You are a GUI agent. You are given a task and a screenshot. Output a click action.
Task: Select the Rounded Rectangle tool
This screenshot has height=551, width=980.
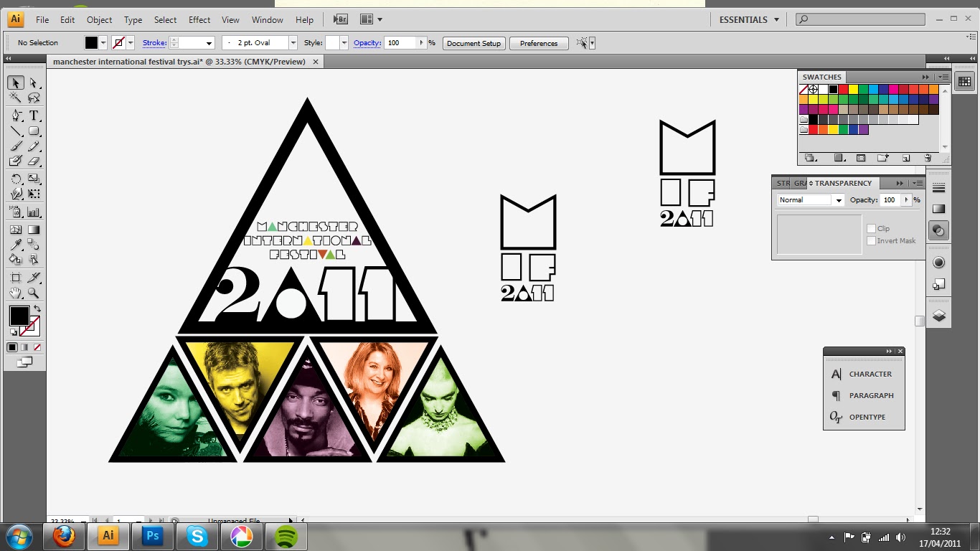tap(33, 131)
